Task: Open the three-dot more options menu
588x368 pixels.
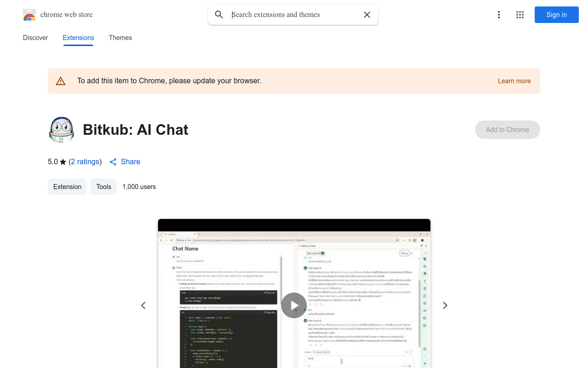Action: coord(499,15)
